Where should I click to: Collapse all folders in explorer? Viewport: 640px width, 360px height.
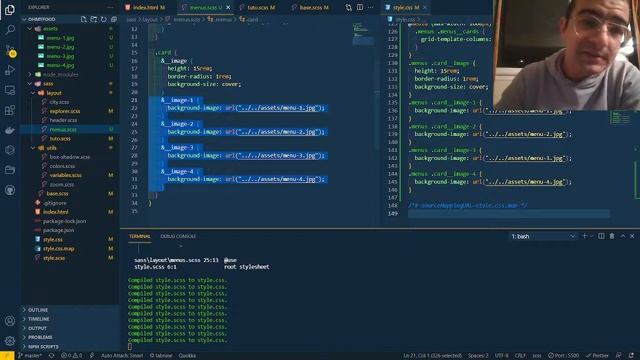click(x=114, y=19)
